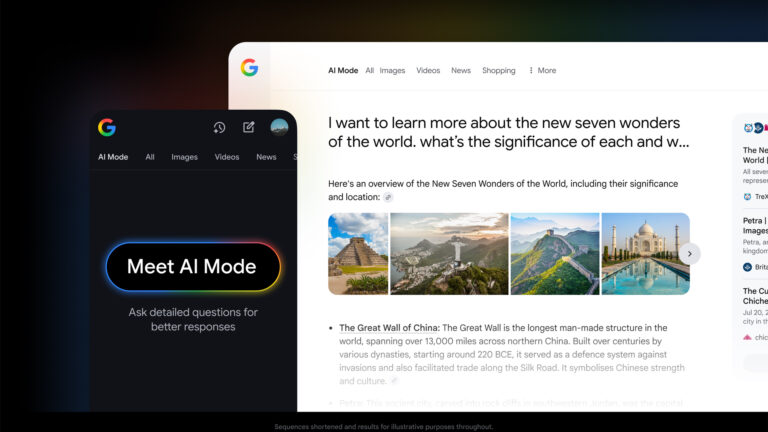The height and width of the screenshot is (432, 768).
Task: Open News tab in desktop window
Action: [461, 71]
